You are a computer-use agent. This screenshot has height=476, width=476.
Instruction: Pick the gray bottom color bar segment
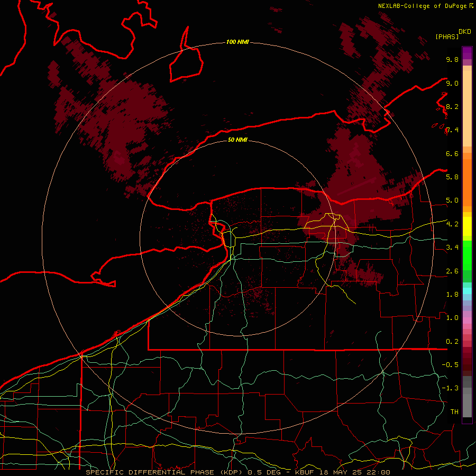click(467, 405)
